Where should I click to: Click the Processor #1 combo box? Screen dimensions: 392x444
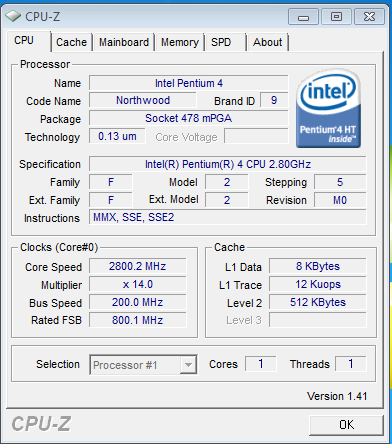coord(143,365)
